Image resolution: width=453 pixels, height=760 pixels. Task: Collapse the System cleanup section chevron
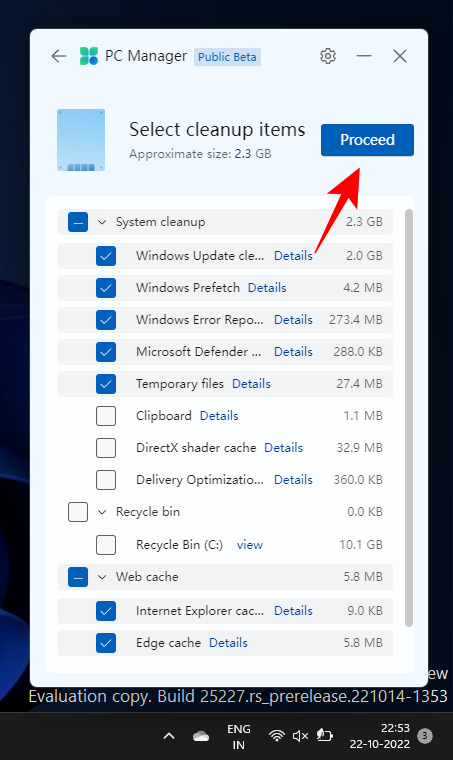(102, 222)
